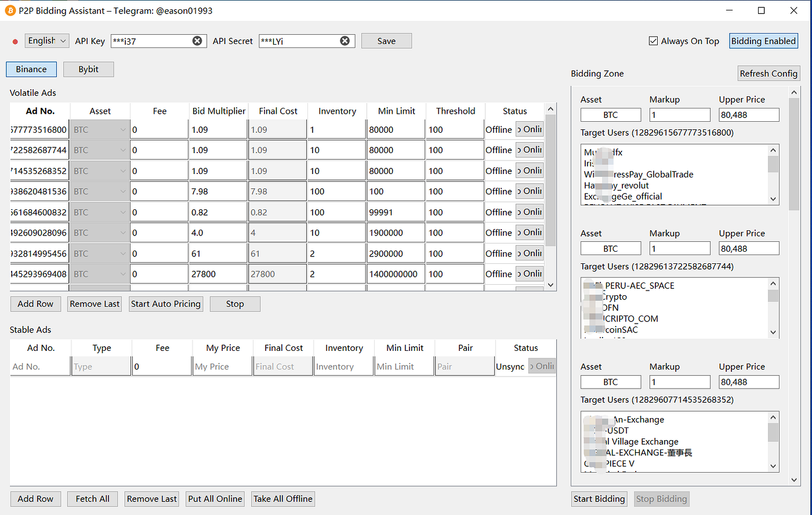Open Asset dropdown for ad ending 561684600832
Screen dimensions: 812x515
[100, 212]
